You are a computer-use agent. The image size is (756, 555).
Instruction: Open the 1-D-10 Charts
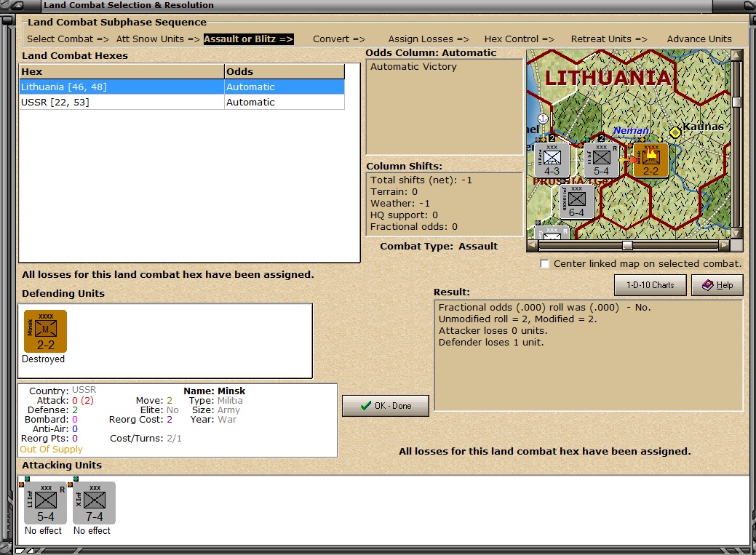(x=650, y=285)
